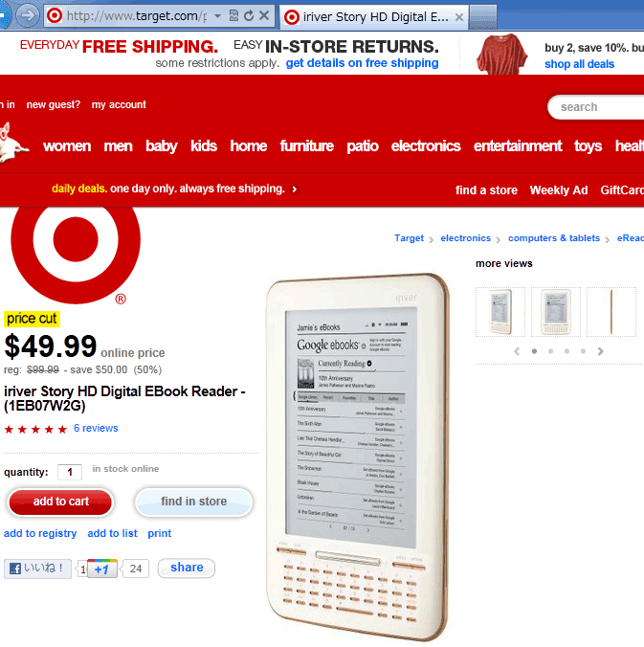
Task: Open the electronics menu in navigation
Action: coord(426,145)
